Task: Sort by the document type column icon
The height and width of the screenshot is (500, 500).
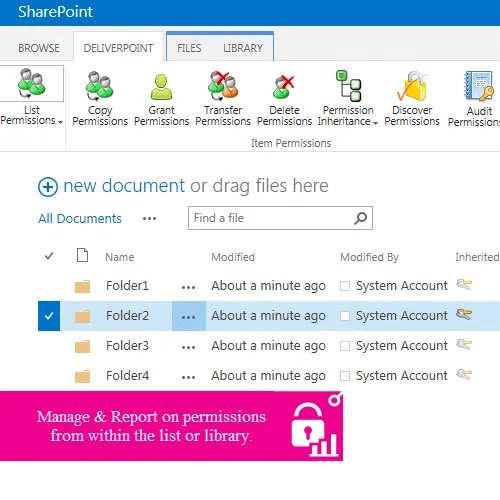Action: (82, 255)
